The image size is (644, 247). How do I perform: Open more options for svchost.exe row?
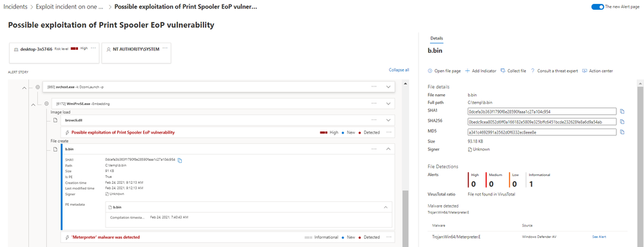[374, 86]
